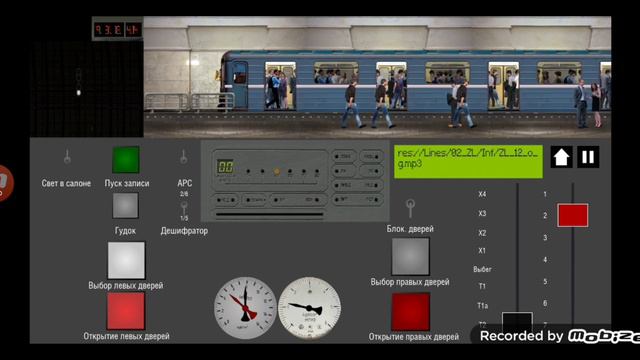640x360 pixels.
Task: Tap the right single-needle pressure gauge
Action: [309, 308]
